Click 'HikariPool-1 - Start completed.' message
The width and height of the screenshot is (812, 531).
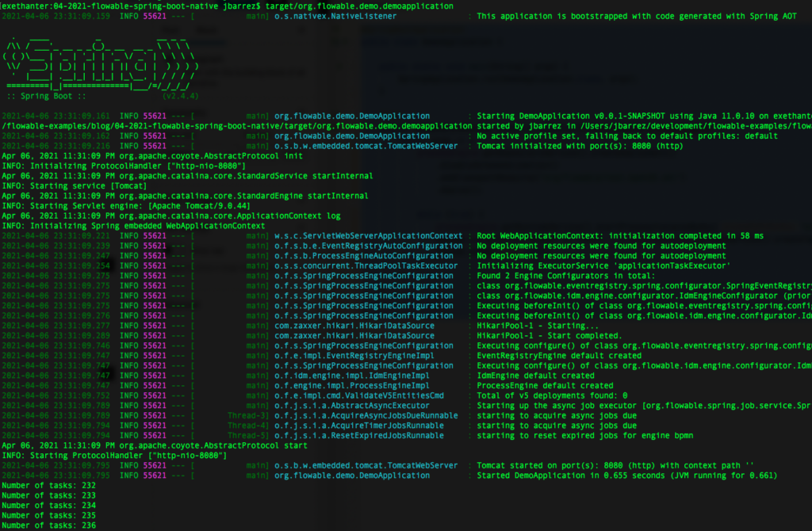click(x=550, y=336)
